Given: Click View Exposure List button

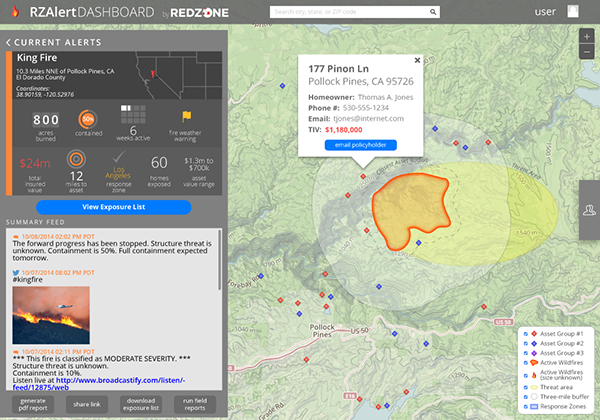Looking at the screenshot, I should [x=114, y=207].
